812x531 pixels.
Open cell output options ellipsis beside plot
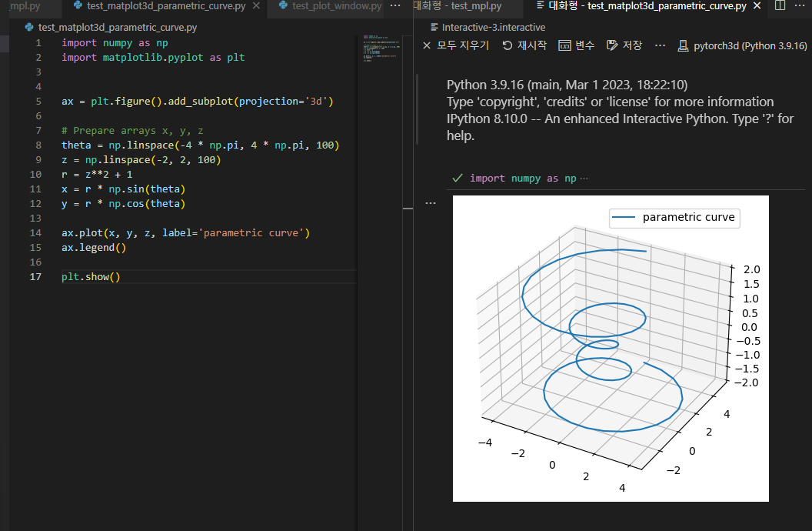click(x=431, y=203)
